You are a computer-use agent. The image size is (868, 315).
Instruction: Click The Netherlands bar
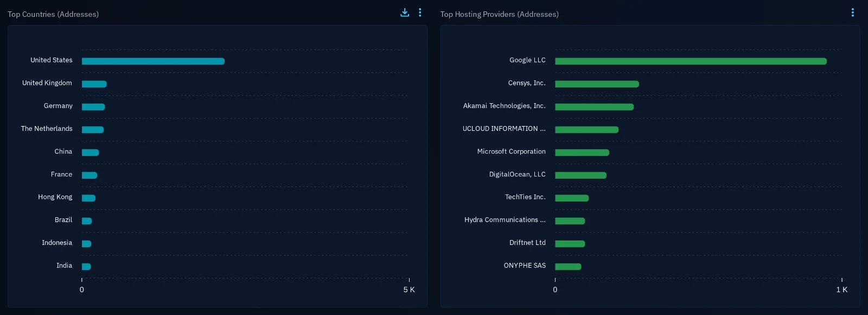pyautogui.click(x=93, y=130)
